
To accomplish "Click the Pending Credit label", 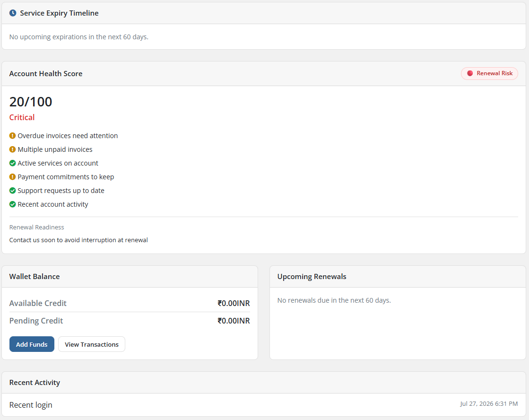I will point(36,321).
